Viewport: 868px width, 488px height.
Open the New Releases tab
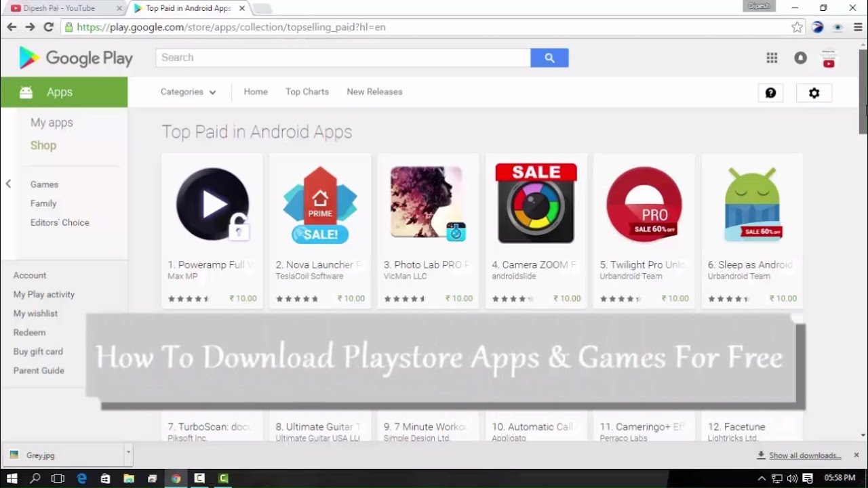click(x=374, y=92)
